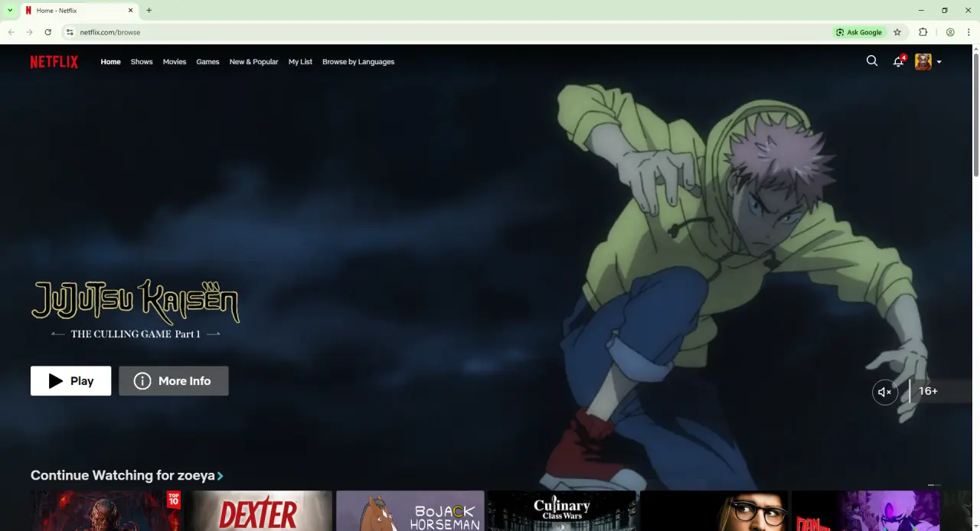Open Continue Watching for zoeya link

coord(127,476)
